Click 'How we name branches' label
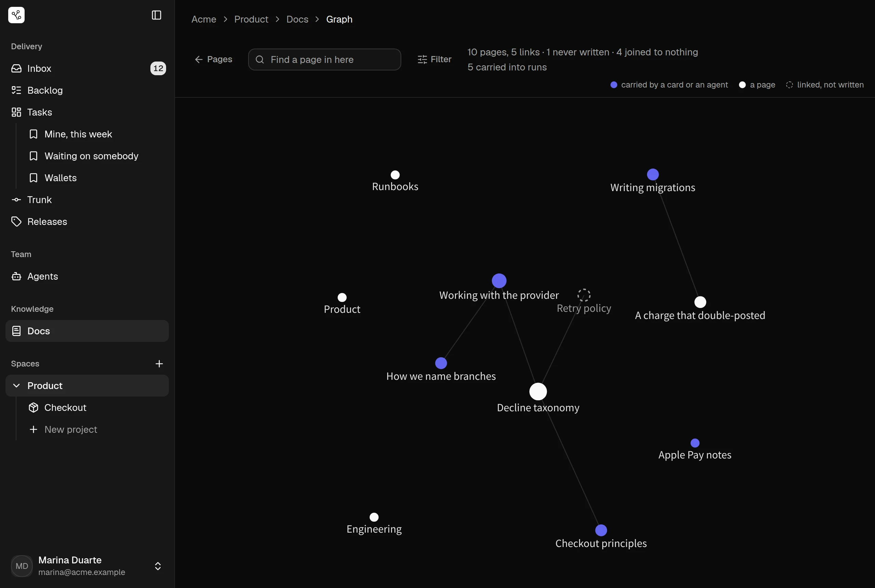Image resolution: width=875 pixels, height=588 pixels. point(441,376)
